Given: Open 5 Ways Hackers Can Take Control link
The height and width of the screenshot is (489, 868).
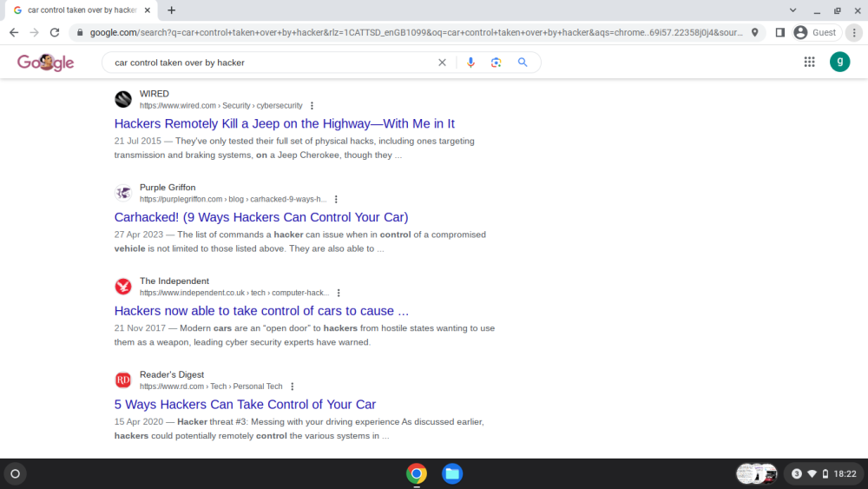Looking at the screenshot, I should pyautogui.click(x=246, y=404).
